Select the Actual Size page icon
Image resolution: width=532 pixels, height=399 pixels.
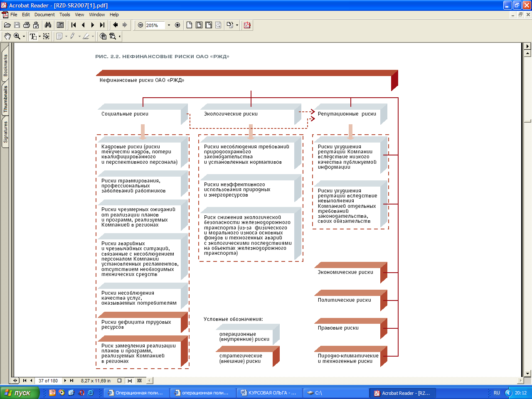(189, 25)
